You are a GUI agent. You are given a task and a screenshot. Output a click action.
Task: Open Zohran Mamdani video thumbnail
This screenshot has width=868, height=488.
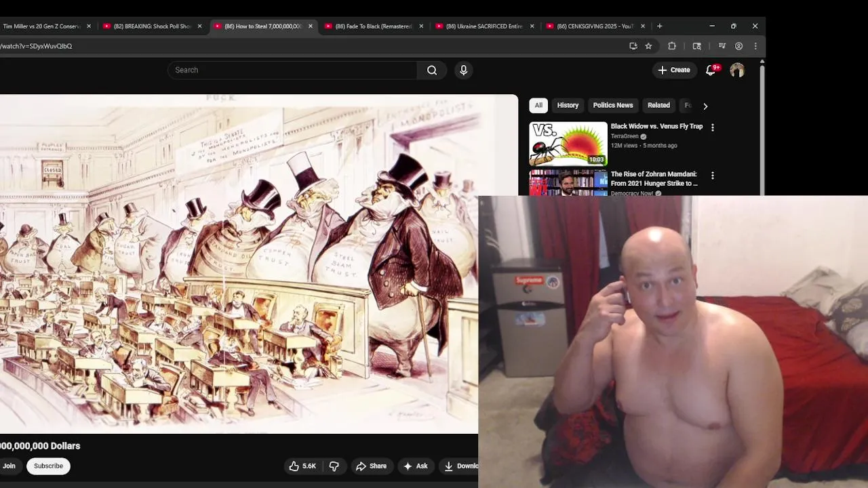568,183
